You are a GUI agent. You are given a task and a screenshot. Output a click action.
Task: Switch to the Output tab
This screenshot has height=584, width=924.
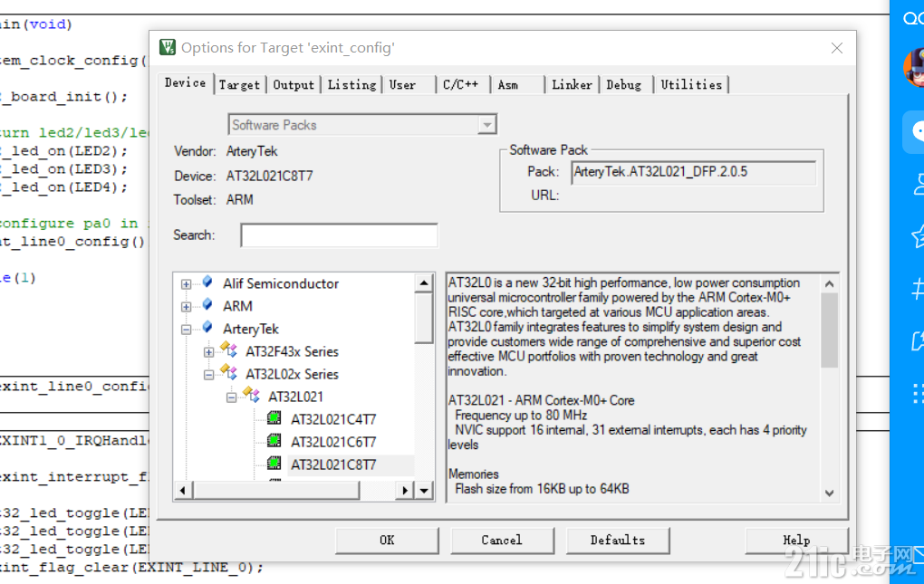[294, 85]
